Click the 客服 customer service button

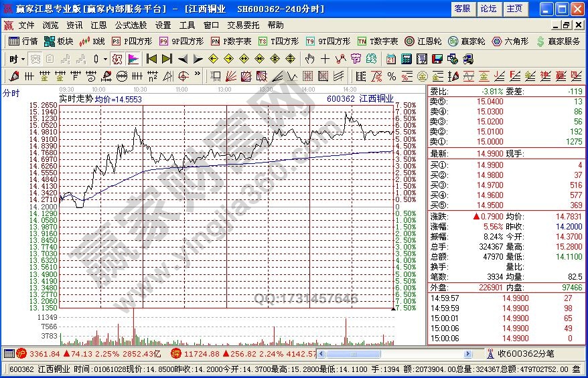462,9
